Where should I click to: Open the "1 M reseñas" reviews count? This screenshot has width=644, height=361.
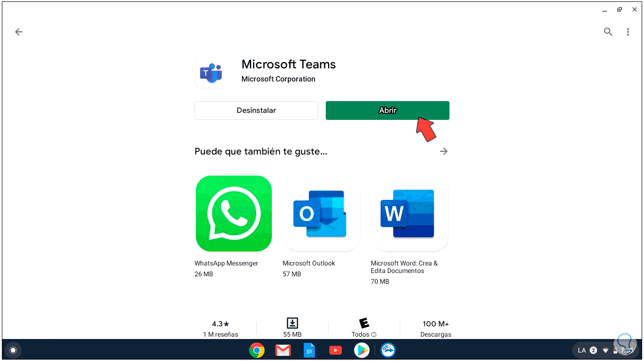tap(221, 335)
